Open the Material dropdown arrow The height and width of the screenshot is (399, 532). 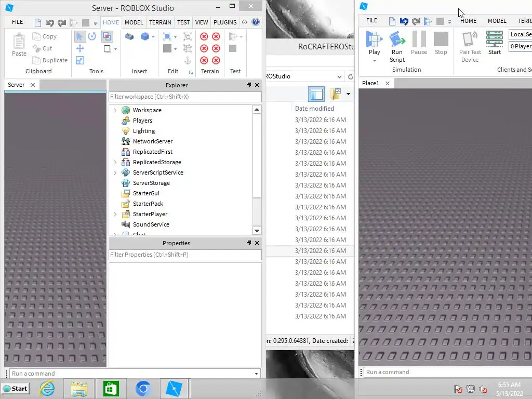(x=175, y=37)
